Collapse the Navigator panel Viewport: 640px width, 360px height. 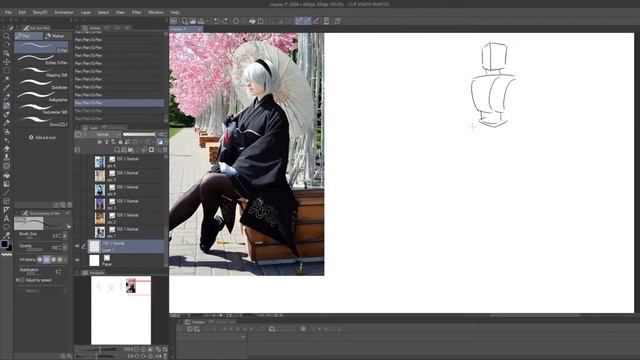78,272
